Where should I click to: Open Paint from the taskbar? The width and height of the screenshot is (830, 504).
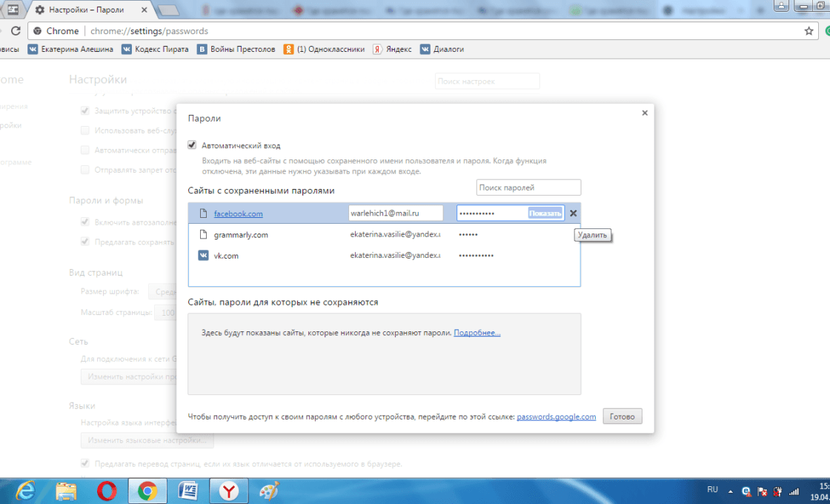coord(269,491)
